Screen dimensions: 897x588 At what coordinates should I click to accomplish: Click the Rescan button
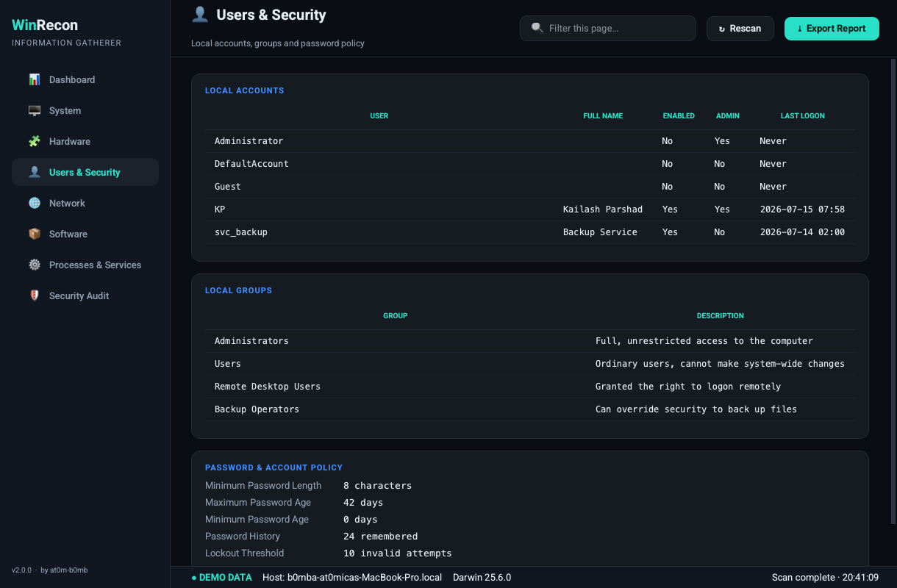(740, 28)
